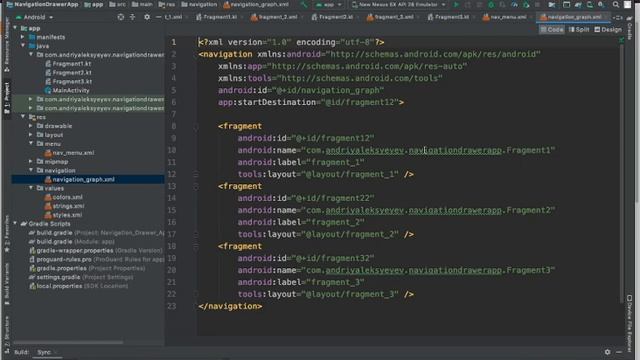Run the app with the green play button
The height and width of the screenshot is (360, 640).
[456, 4]
